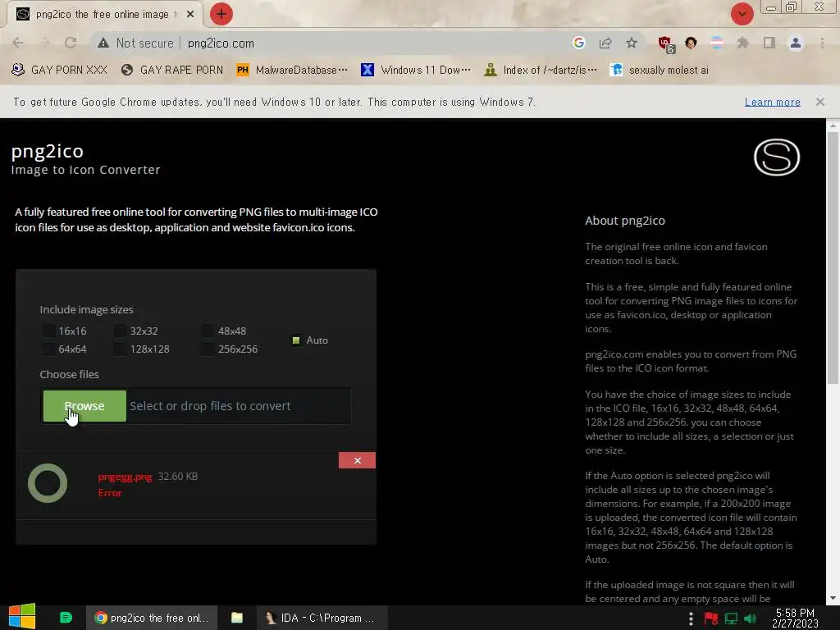Open the green app icon in taskbar
Image resolution: width=840 pixels, height=630 pixels.
66,618
